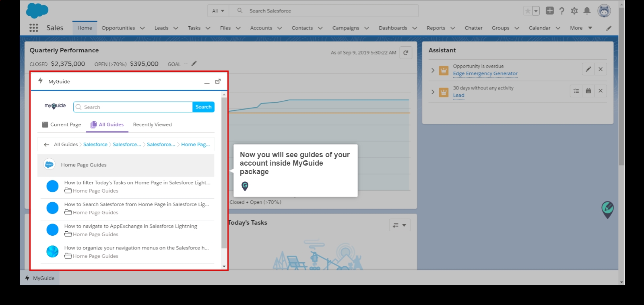
Task: Expand the overdue opportunity row chevron
Action: pos(433,70)
